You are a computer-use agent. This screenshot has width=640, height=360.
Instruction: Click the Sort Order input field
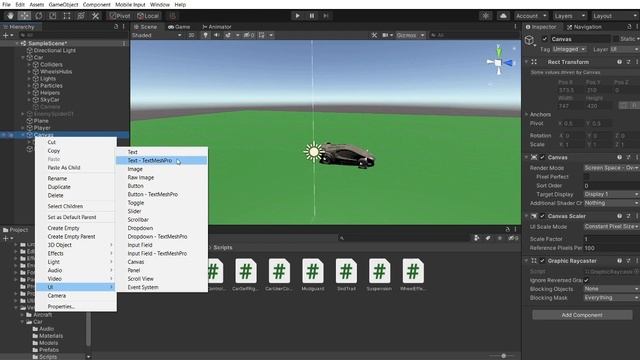611,186
